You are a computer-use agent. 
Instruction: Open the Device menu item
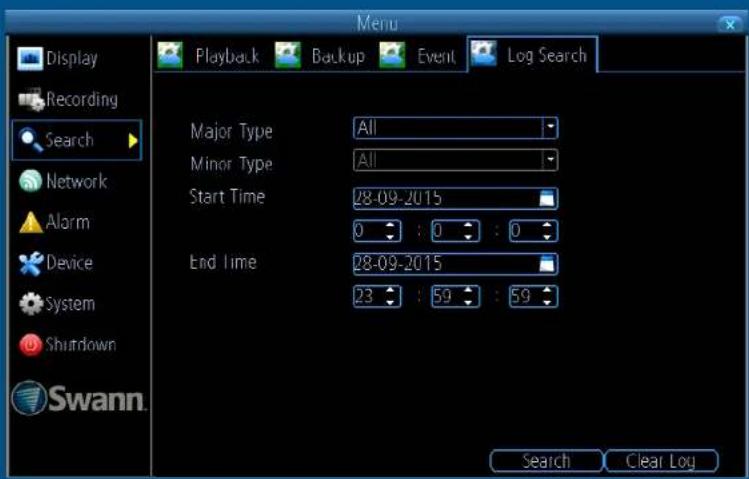point(55,264)
